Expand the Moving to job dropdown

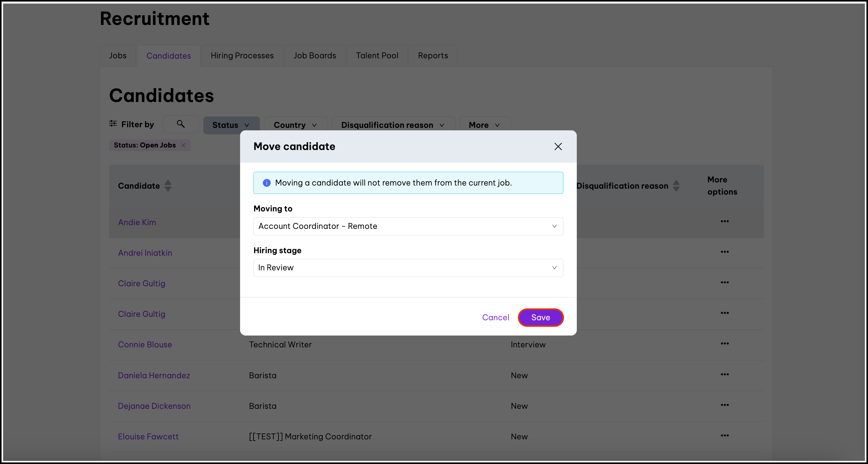[408, 226]
